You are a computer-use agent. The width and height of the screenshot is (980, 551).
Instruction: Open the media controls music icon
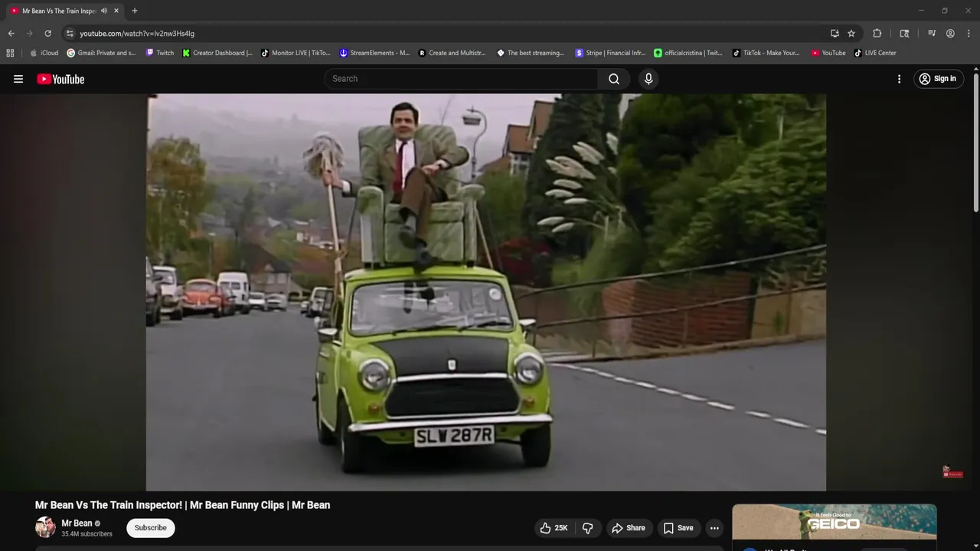click(932, 34)
